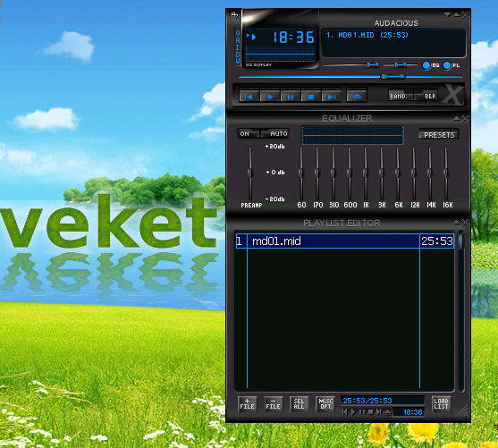The image size is (498, 448).
Task: Shade the Equalizer window with its up-arrow
Action: click(457, 119)
